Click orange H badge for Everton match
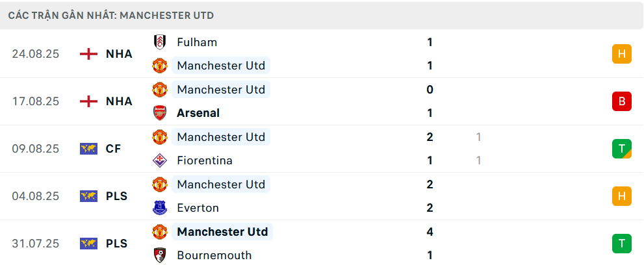The width and height of the screenshot is (644, 265). click(x=621, y=196)
